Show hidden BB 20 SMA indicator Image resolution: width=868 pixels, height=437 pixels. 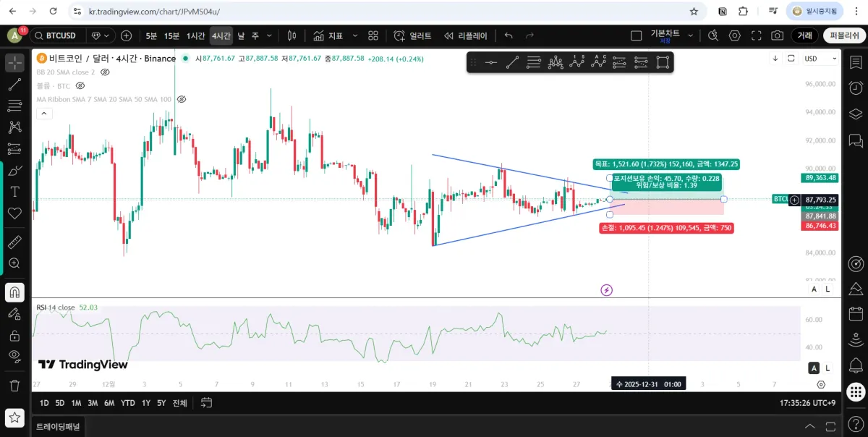pos(105,72)
